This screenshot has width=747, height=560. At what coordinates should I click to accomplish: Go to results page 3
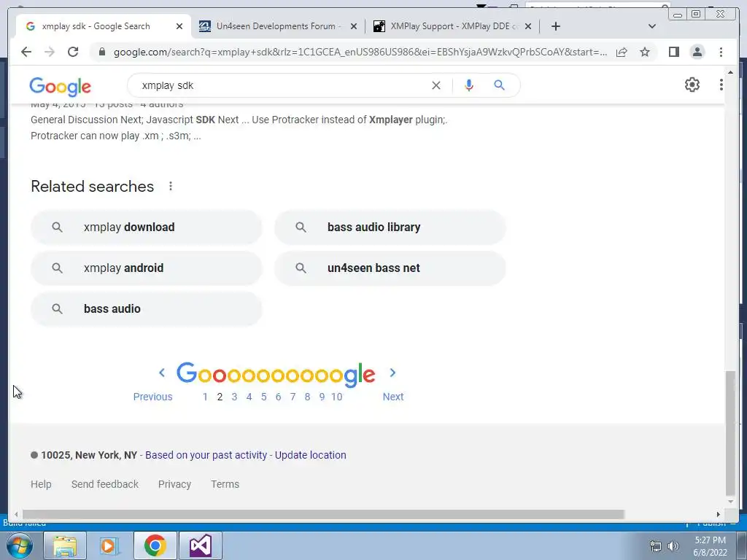[x=234, y=397]
